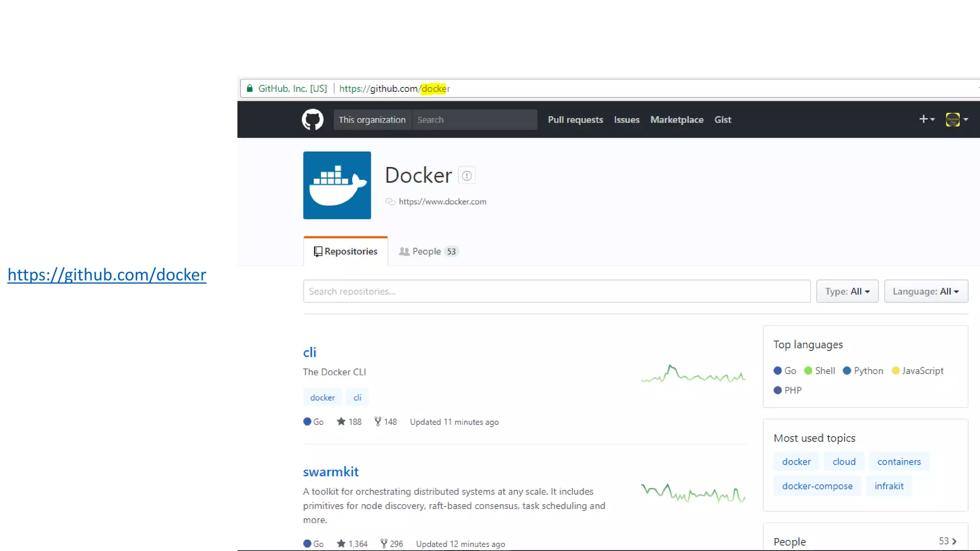
Task: Click the Repositories book icon
Action: (x=318, y=252)
